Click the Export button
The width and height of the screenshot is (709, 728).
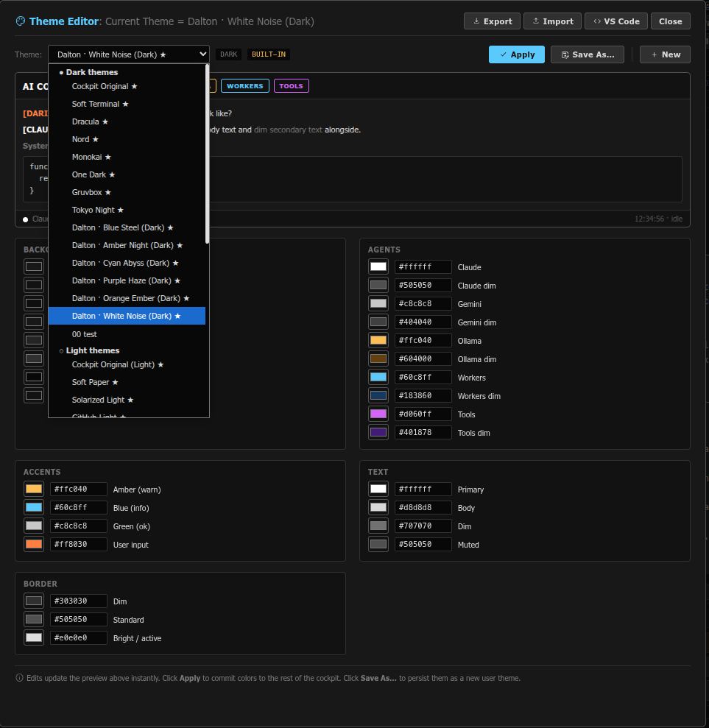tap(492, 21)
